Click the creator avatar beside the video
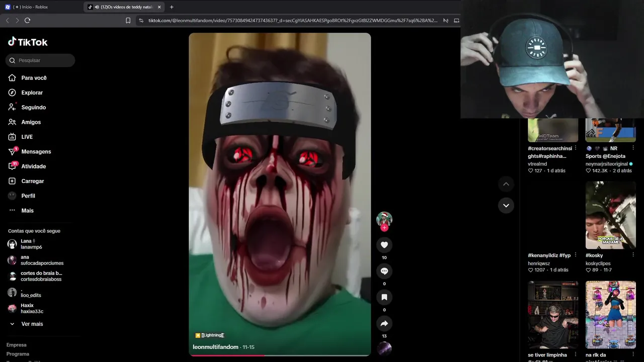 click(384, 219)
